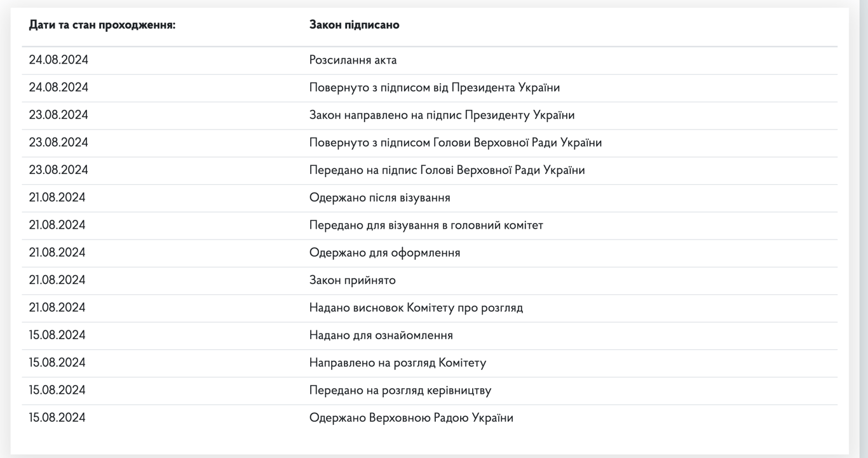Select the date beside 'Закон направлено на підпис'
This screenshot has height=458, width=868.
click(x=58, y=115)
